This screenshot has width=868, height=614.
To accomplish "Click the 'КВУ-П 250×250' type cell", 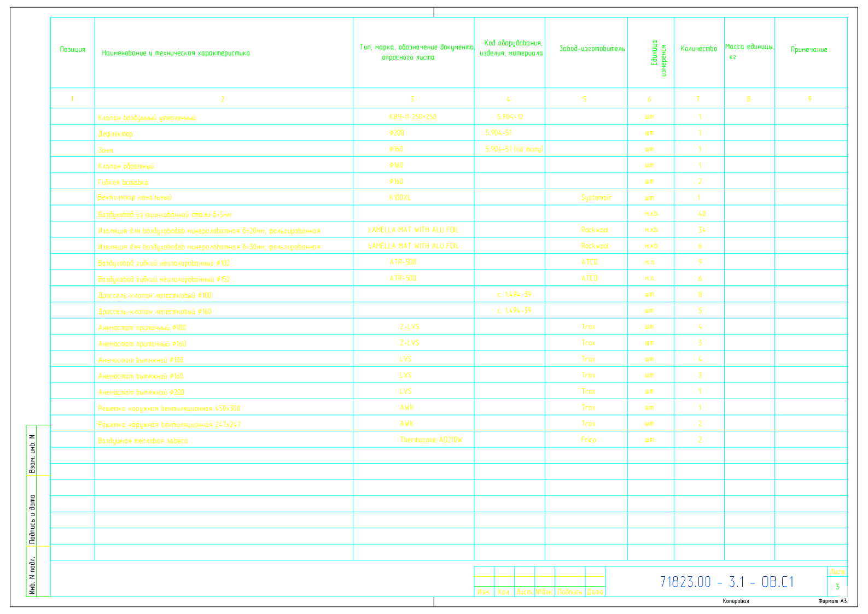I will [x=412, y=117].
